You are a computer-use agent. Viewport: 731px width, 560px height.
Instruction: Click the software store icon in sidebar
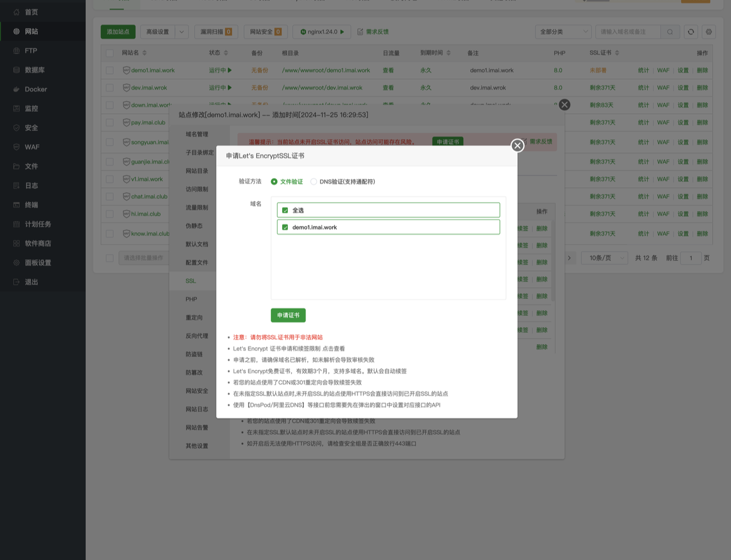[x=17, y=243]
